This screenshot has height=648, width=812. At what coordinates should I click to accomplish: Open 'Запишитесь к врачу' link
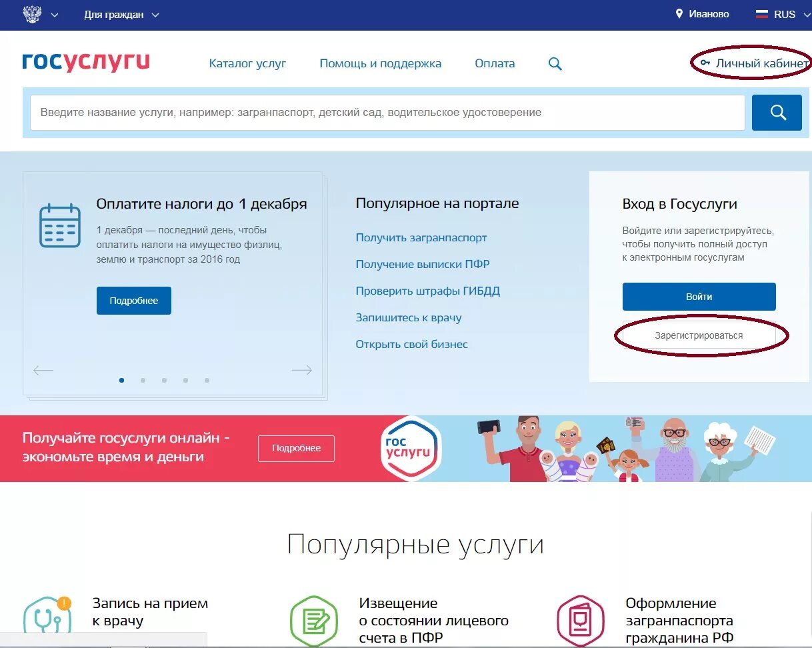(x=409, y=317)
